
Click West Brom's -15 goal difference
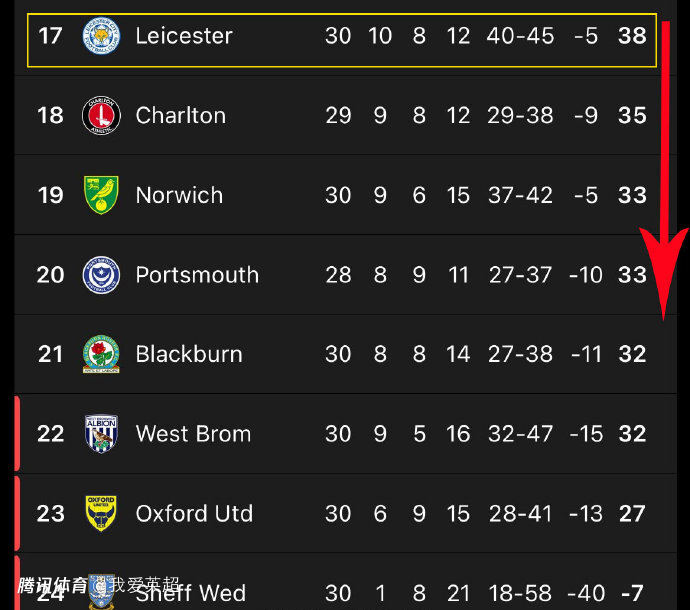tap(587, 434)
